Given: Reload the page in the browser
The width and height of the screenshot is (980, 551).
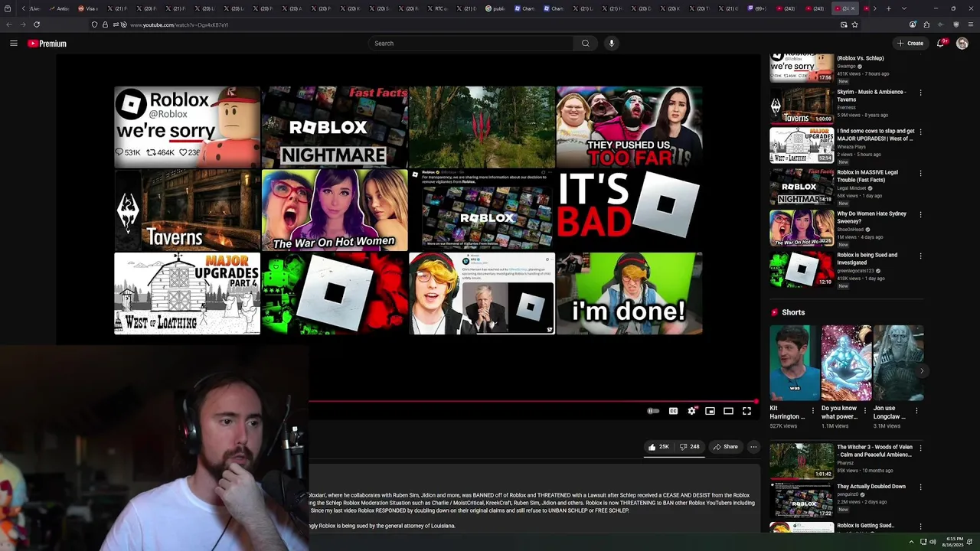Looking at the screenshot, I should [37, 24].
